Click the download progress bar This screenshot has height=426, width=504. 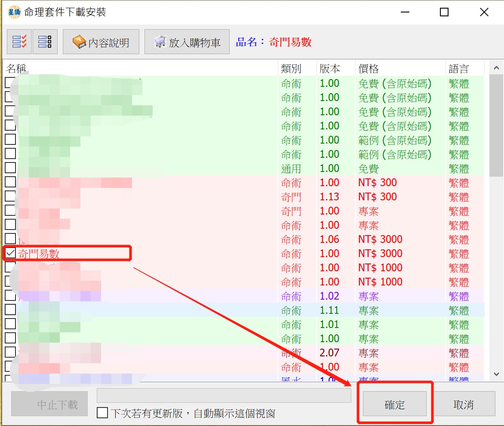pyautogui.click(x=224, y=395)
